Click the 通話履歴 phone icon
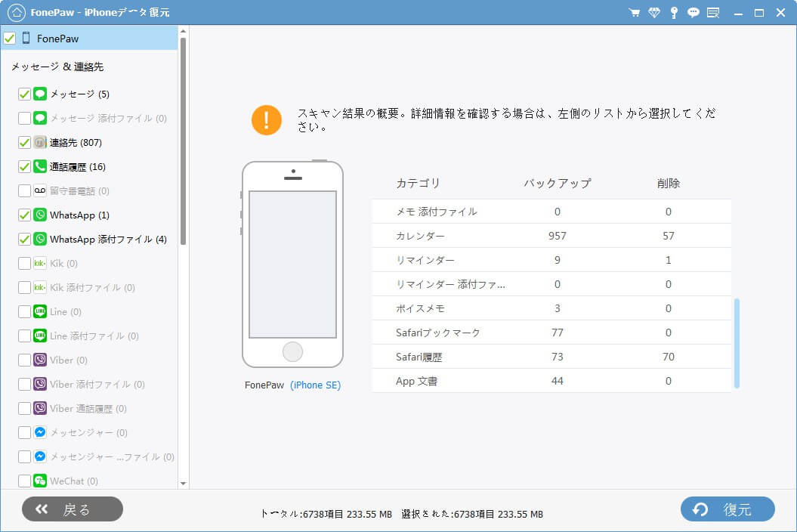This screenshot has width=797, height=532. 40,166
